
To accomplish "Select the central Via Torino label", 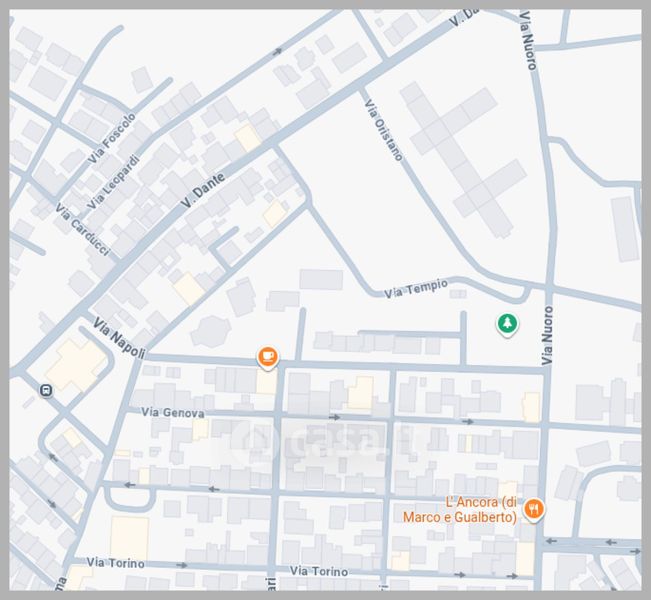I will [x=319, y=571].
